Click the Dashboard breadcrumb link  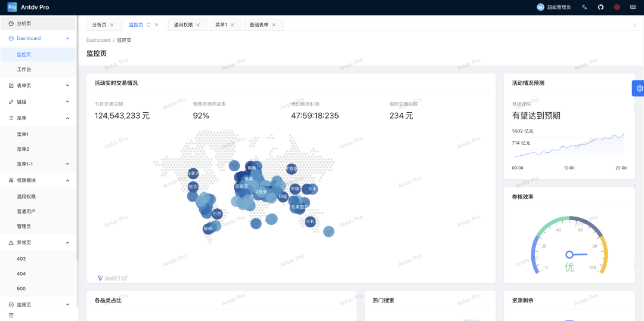tap(98, 41)
